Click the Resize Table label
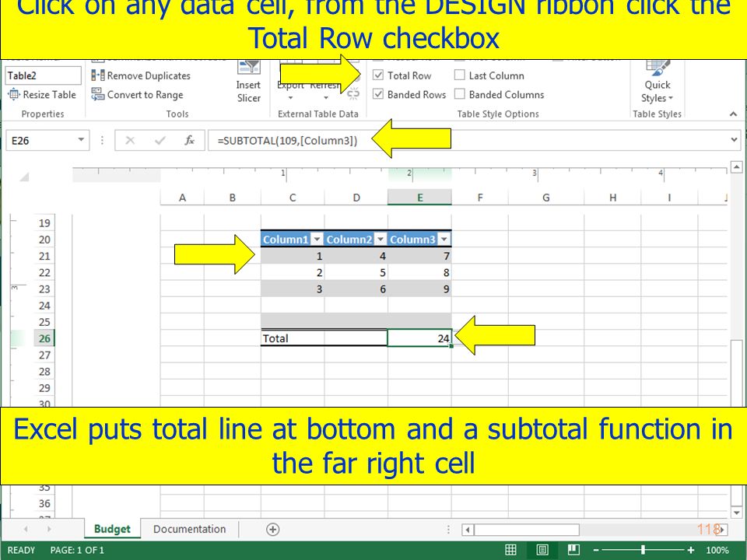 [50, 95]
